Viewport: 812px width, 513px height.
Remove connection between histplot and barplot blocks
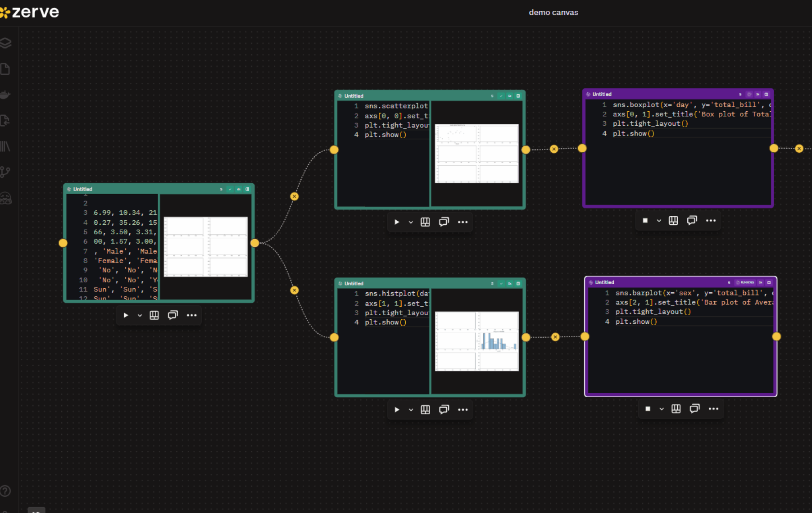coord(555,337)
